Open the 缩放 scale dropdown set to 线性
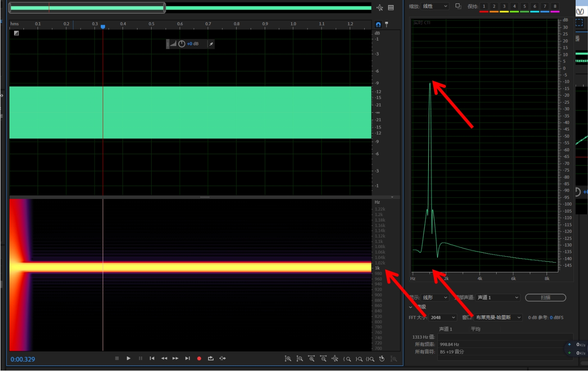This screenshot has height=371, width=588. [435, 6]
